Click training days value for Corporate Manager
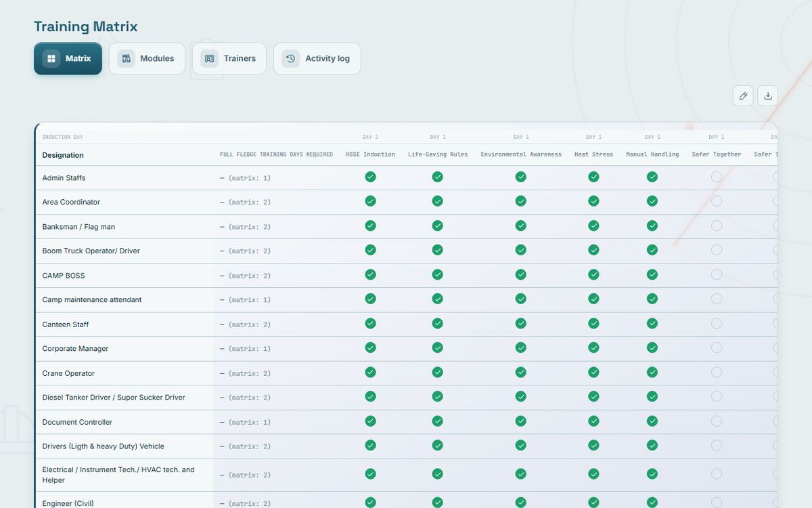The image size is (812, 508). (x=245, y=349)
